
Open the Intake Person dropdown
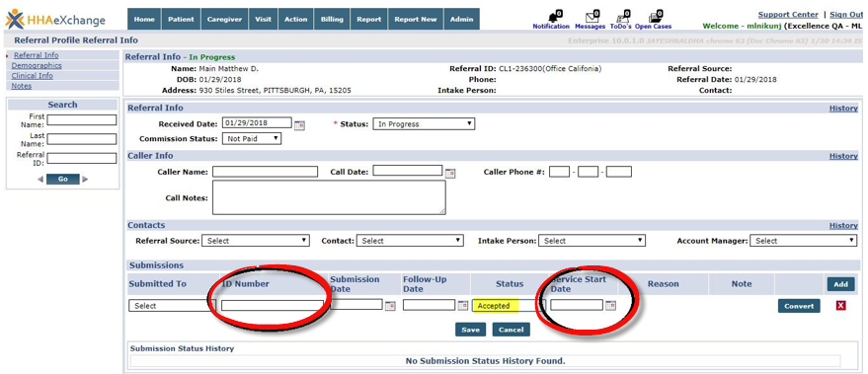point(592,241)
